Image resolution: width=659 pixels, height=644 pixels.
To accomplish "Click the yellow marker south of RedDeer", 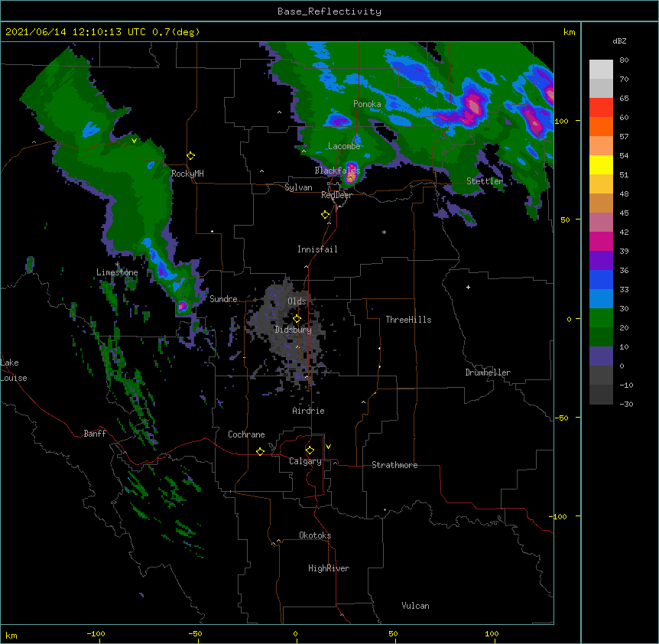I will point(326,215).
